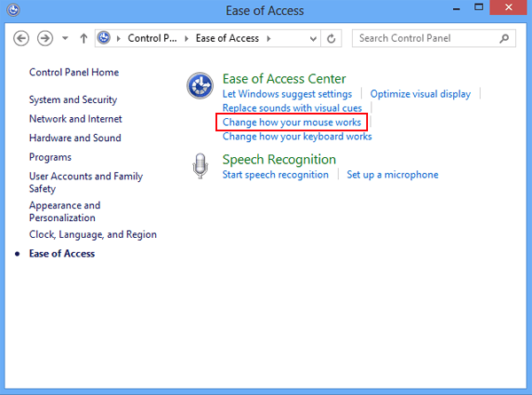Click Change how your keyboard works
The width and height of the screenshot is (532, 395).
297,136
